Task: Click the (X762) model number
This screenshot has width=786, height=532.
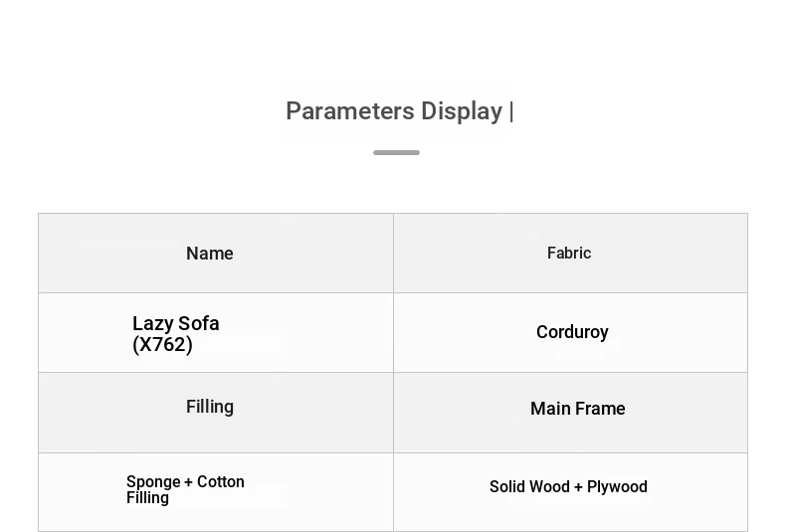Action: tap(162, 345)
